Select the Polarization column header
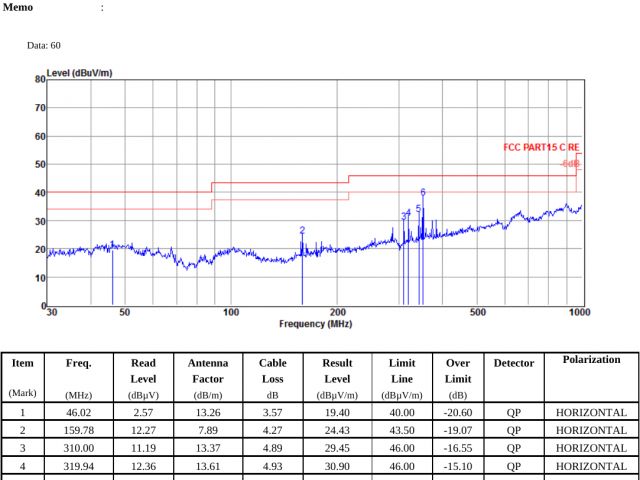 click(591, 360)
